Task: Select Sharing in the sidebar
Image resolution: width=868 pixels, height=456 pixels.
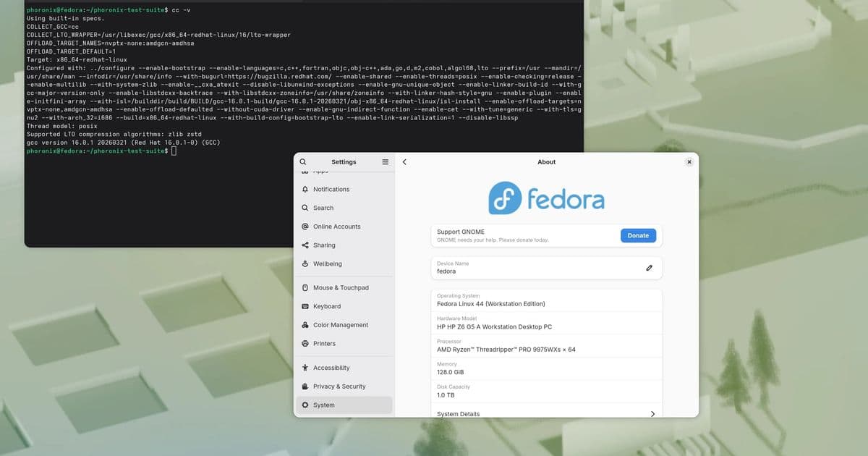Action: click(344, 245)
